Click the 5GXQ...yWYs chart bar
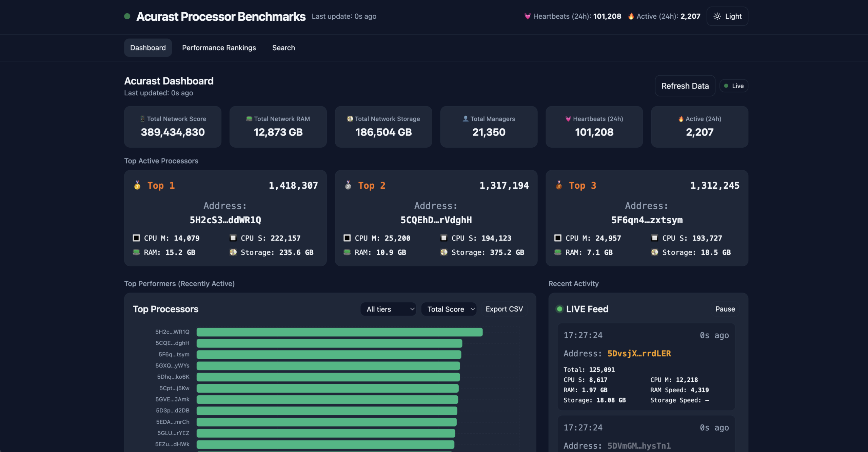 pyautogui.click(x=328, y=365)
